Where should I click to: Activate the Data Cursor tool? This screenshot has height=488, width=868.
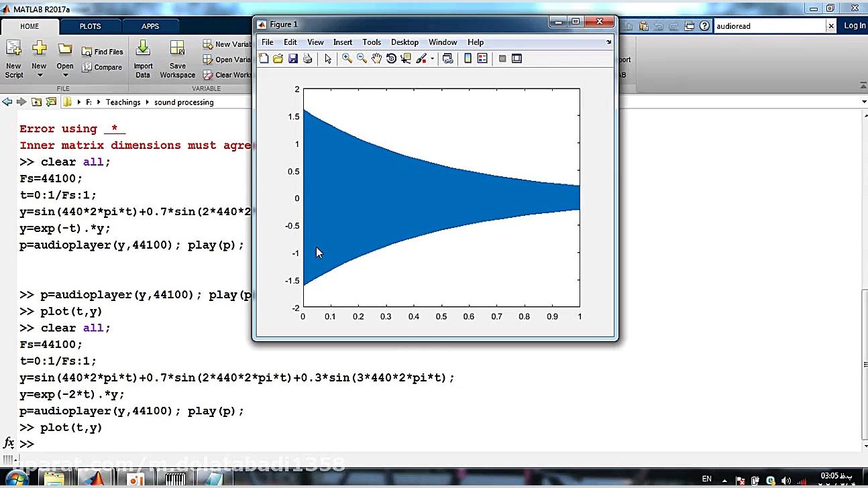click(406, 59)
